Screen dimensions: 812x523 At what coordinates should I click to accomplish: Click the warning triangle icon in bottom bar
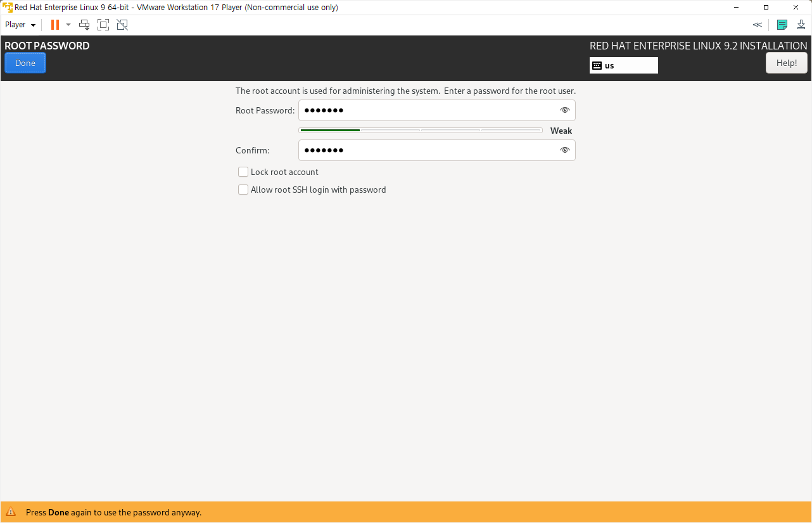click(11, 512)
